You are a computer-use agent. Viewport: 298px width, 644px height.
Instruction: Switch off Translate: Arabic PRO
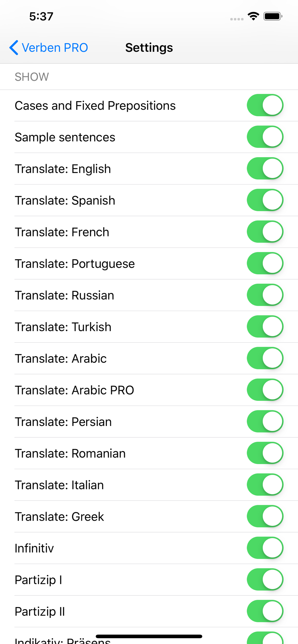click(x=265, y=390)
